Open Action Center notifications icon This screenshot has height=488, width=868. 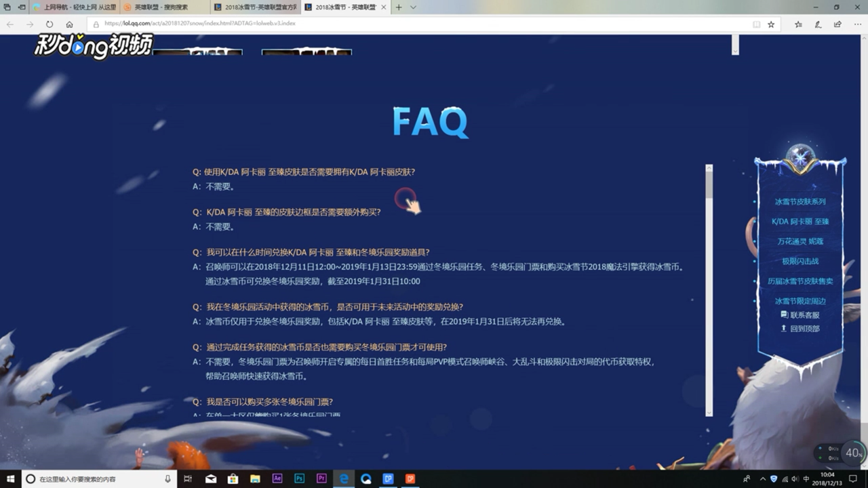853,479
